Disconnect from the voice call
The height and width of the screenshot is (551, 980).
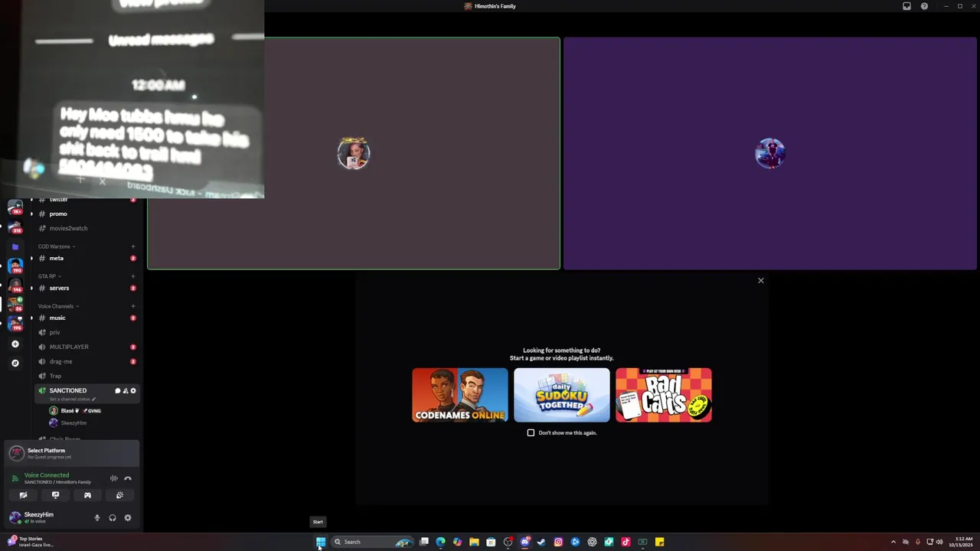point(128,478)
